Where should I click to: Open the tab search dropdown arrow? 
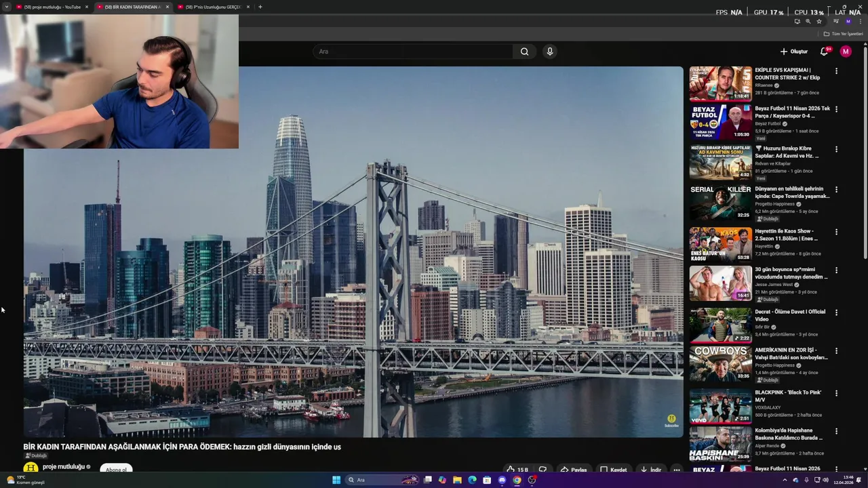point(6,7)
